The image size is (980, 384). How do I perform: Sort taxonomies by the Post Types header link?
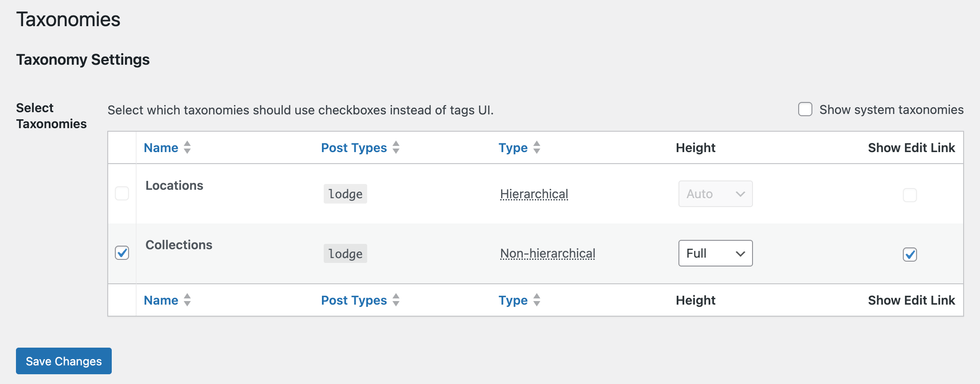(353, 147)
